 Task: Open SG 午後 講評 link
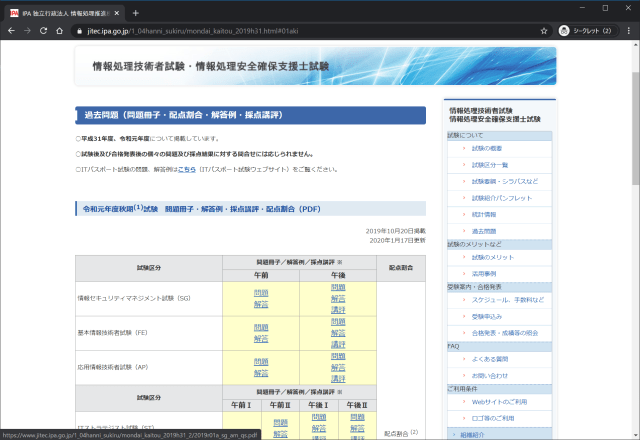(338, 310)
